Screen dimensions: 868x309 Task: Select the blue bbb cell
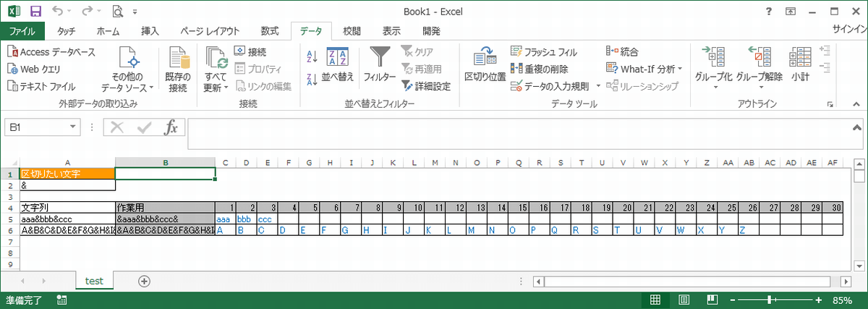(247, 219)
